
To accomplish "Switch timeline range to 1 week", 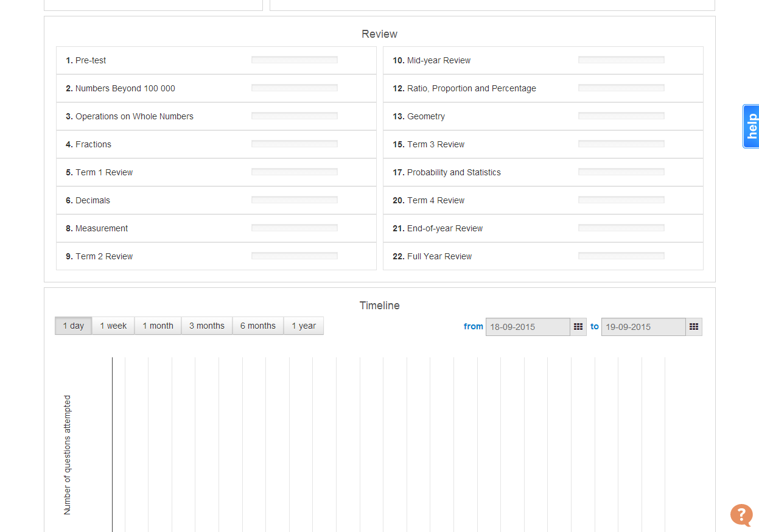I will [x=113, y=326].
